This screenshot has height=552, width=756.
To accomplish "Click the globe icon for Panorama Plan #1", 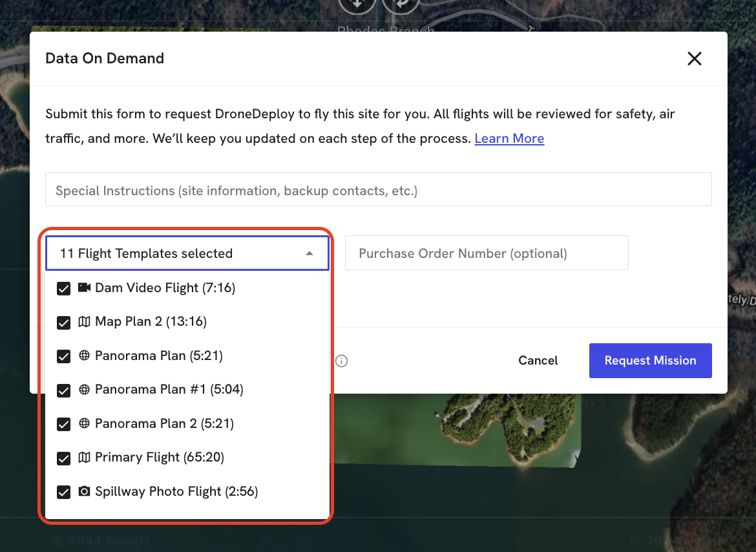I will tap(84, 390).
